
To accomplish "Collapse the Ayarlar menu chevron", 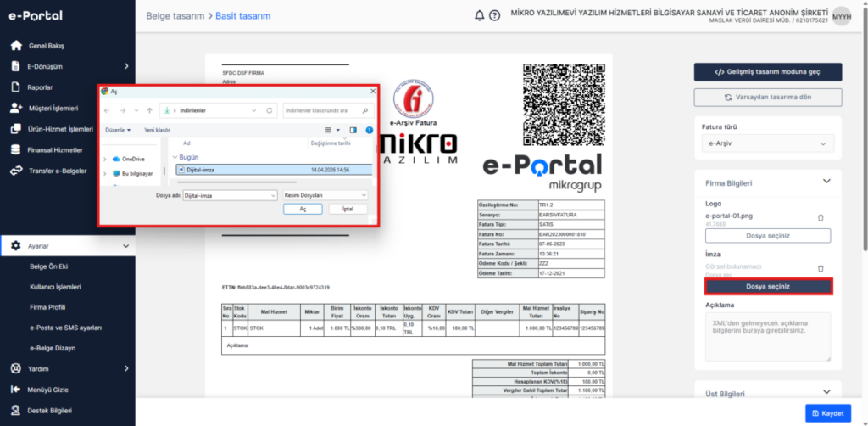I will point(125,245).
